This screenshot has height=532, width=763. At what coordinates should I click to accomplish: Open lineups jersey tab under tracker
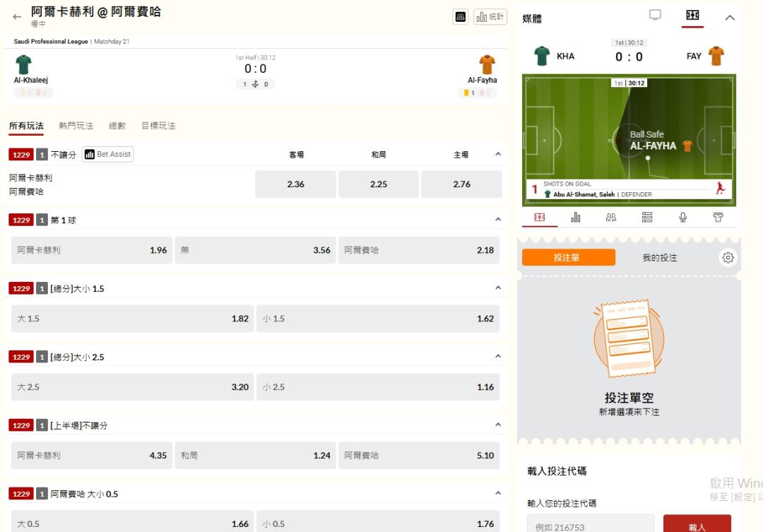[x=718, y=217]
